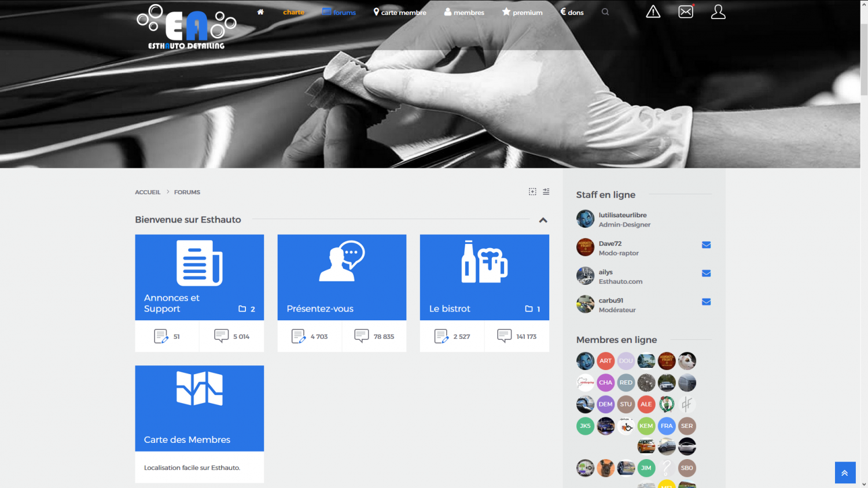
Task: Collapse the Bienvenue sur Esthauto section
Action: pyautogui.click(x=543, y=220)
